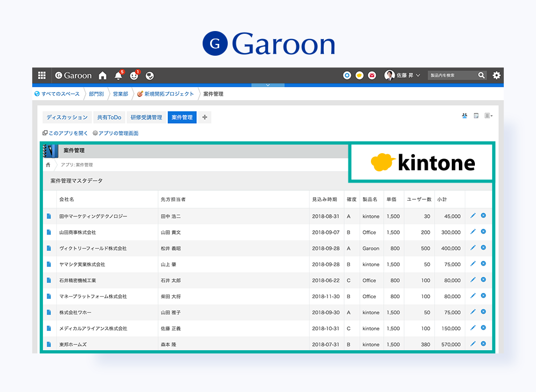Edit the 株式会社ワホー record

tap(473, 312)
